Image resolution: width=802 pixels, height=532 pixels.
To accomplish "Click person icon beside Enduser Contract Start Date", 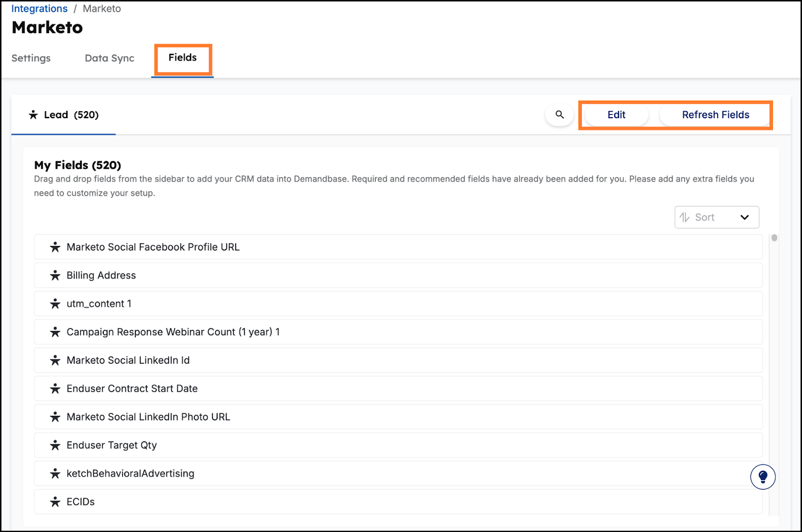I will click(x=55, y=389).
